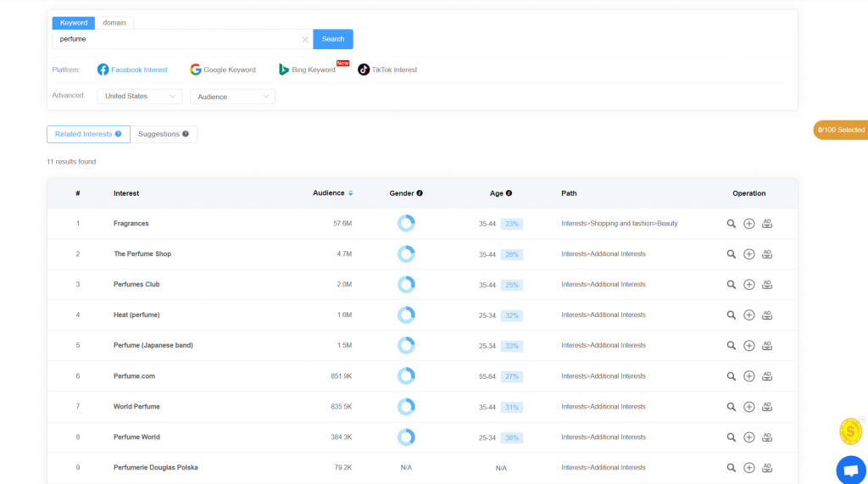The width and height of the screenshot is (868, 484).
Task: Add Perfumerie Douglas Polska with plus icon
Action: point(749,468)
